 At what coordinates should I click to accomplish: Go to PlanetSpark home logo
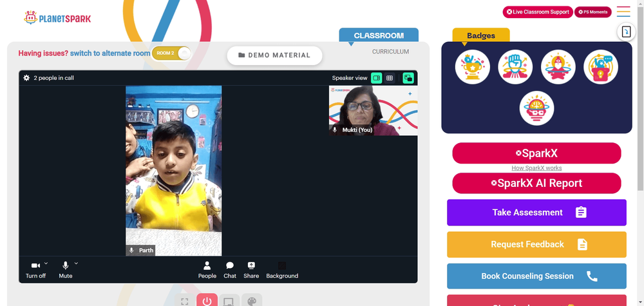pyautogui.click(x=57, y=17)
